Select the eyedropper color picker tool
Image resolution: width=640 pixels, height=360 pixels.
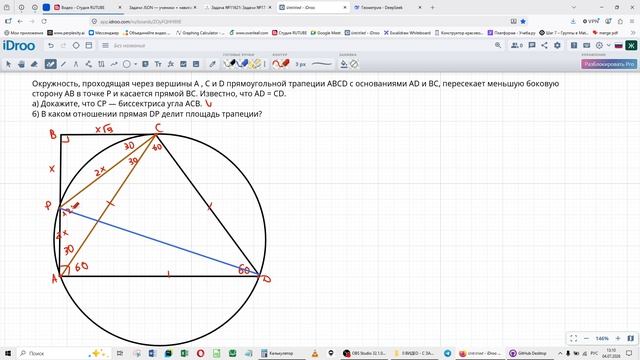point(212,64)
